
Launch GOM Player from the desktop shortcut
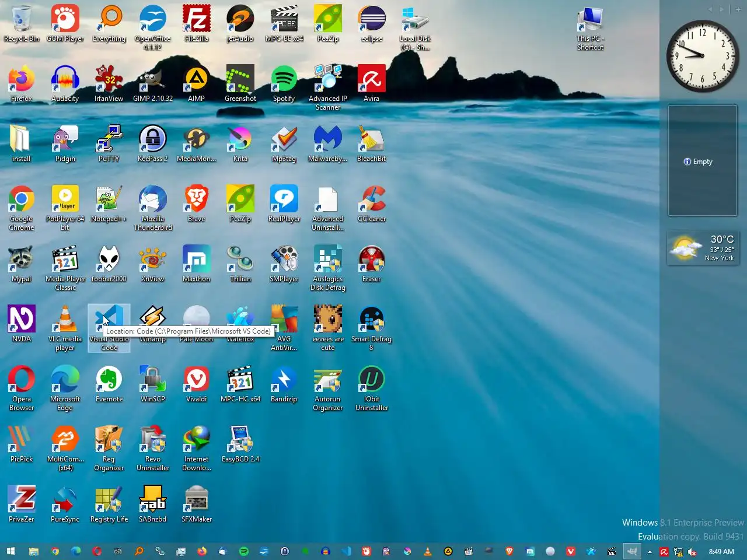[x=65, y=24]
